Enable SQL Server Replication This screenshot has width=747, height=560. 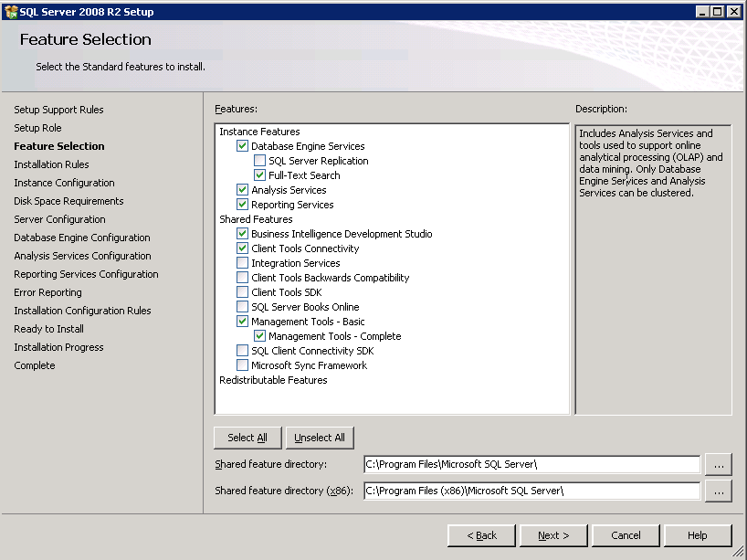pos(260,160)
